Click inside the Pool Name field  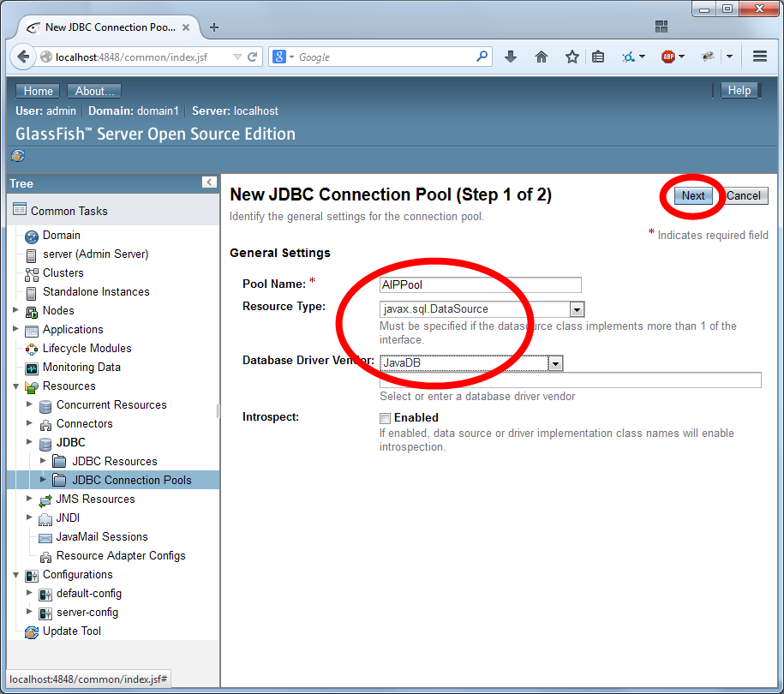tap(480, 284)
